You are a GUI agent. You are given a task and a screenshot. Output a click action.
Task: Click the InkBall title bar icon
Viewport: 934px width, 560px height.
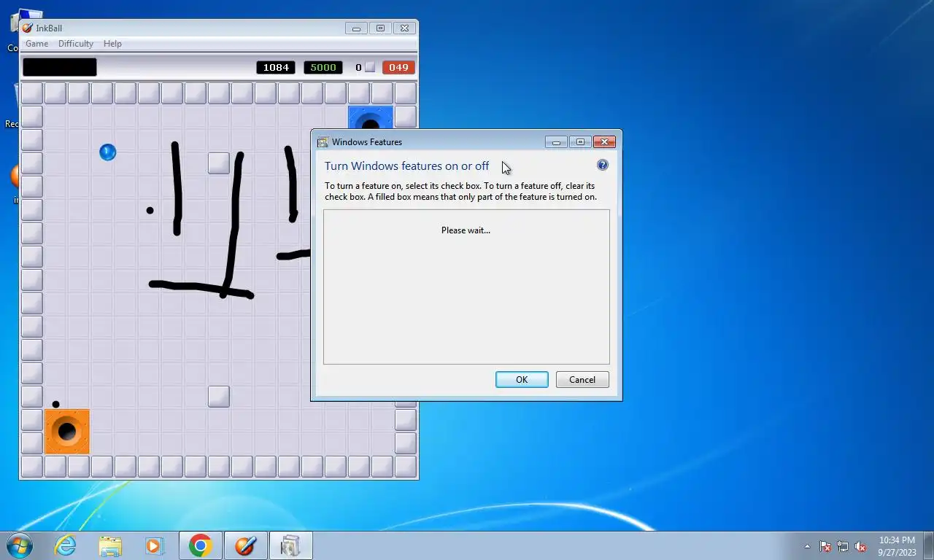click(28, 28)
